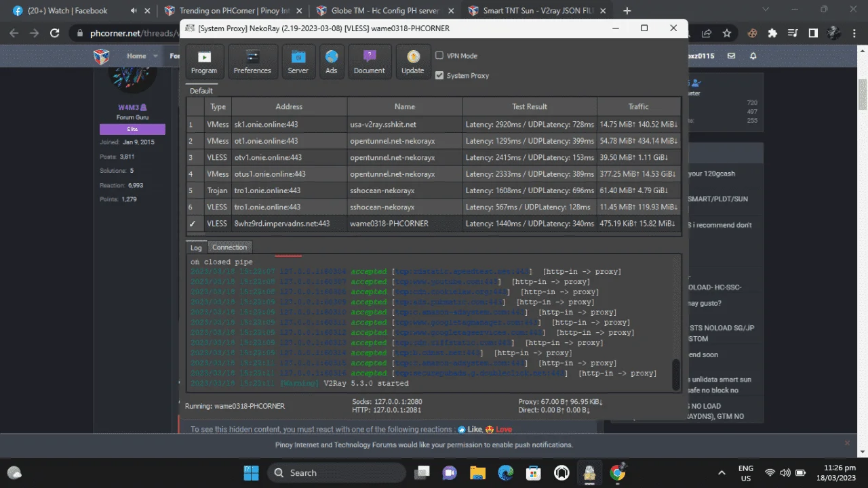This screenshot has height=488, width=868.
Task: Select the Log tab
Action: pos(195,247)
